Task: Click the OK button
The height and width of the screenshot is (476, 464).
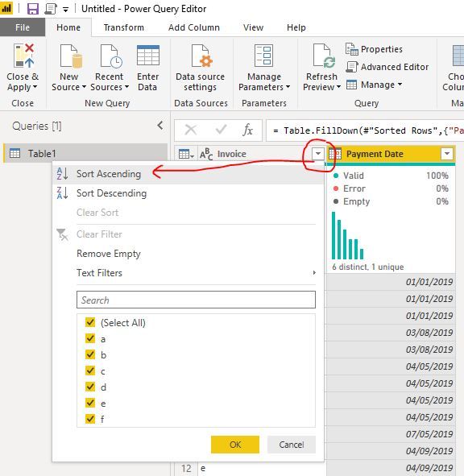Action: point(235,445)
